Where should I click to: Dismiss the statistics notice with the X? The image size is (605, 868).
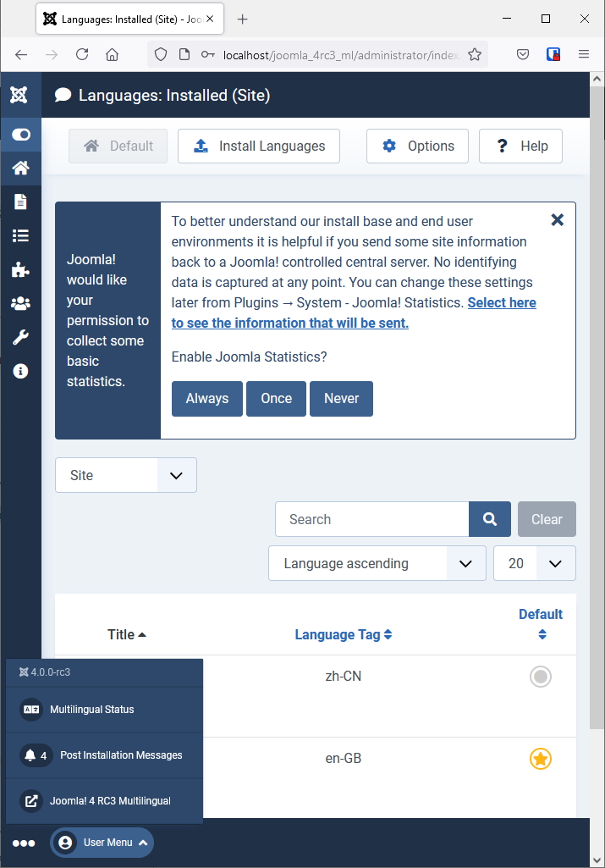tap(558, 220)
